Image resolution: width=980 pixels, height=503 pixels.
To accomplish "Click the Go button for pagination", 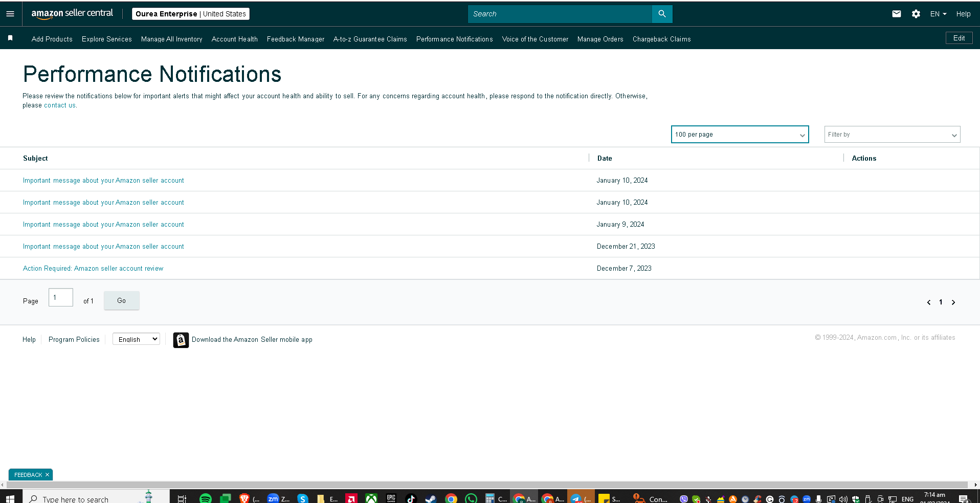I will click(x=121, y=301).
